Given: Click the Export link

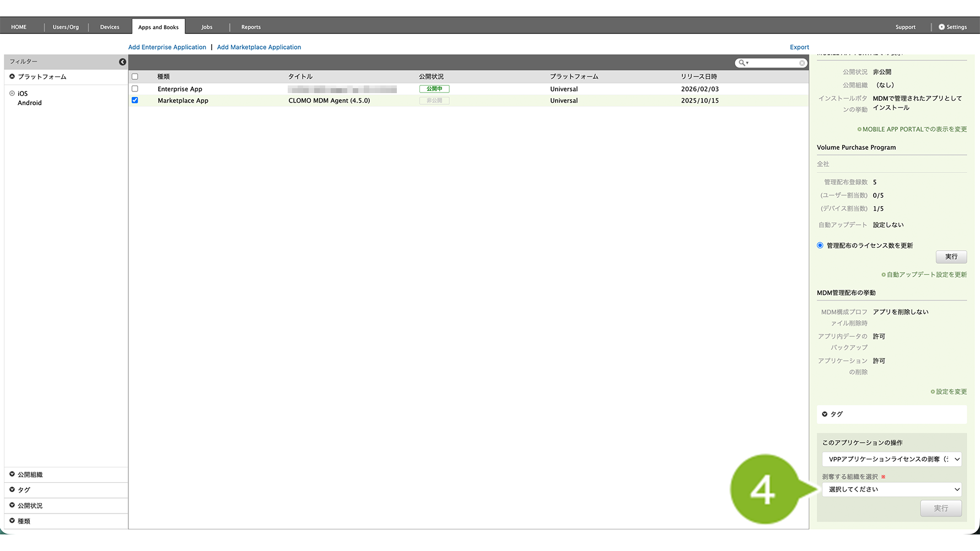Looking at the screenshot, I should (799, 47).
